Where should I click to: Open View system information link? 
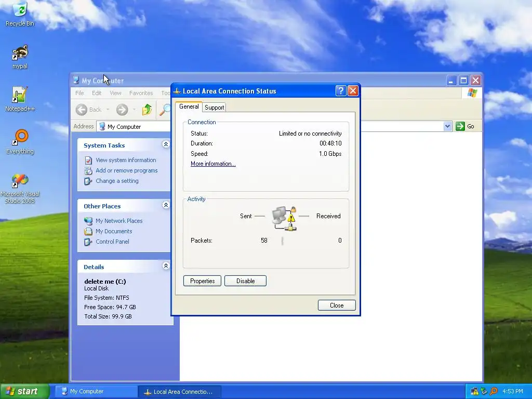click(x=126, y=160)
